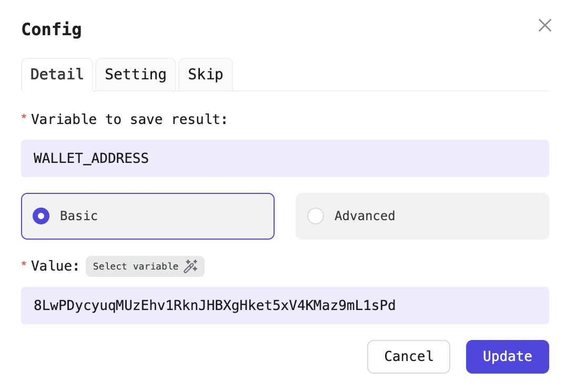This screenshot has height=392, width=565.
Task: Focus the WALLET_ADDRESS variable name field
Action: point(285,158)
